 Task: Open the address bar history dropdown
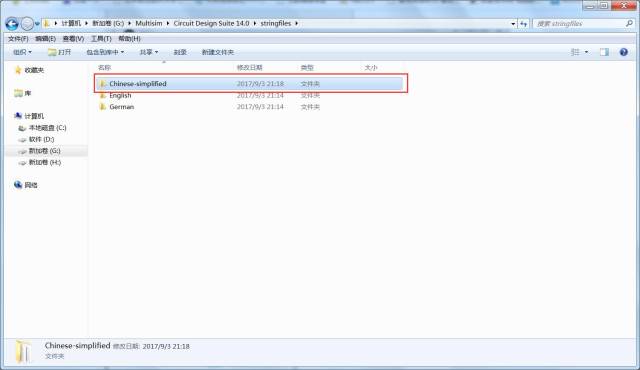[x=513, y=24]
